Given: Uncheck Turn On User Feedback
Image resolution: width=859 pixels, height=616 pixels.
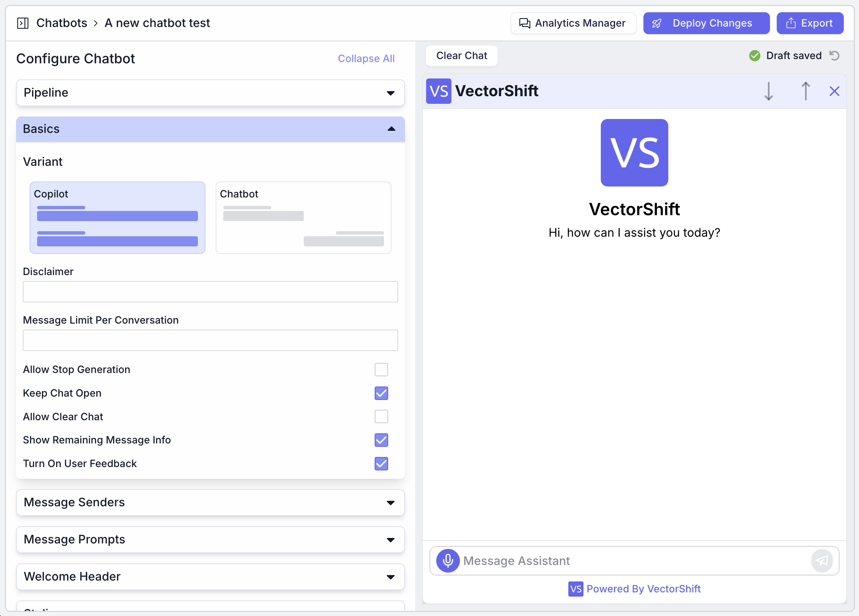Looking at the screenshot, I should pos(381,464).
